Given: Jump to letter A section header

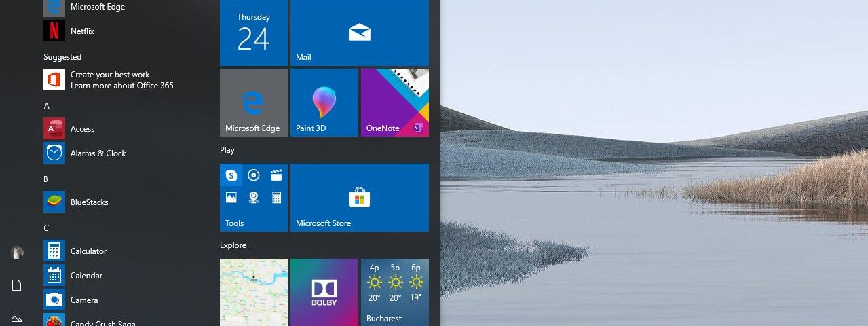Looking at the screenshot, I should [x=47, y=106].
